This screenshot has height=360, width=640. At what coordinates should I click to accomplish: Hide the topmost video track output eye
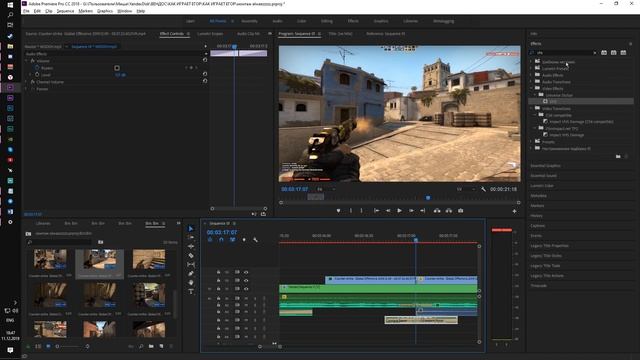[246, 272]
